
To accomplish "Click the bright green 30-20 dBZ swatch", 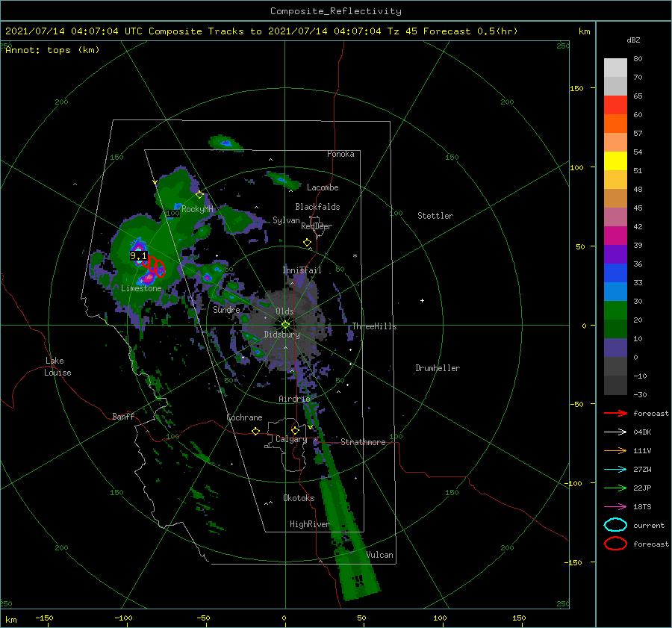I will point(615,311).
